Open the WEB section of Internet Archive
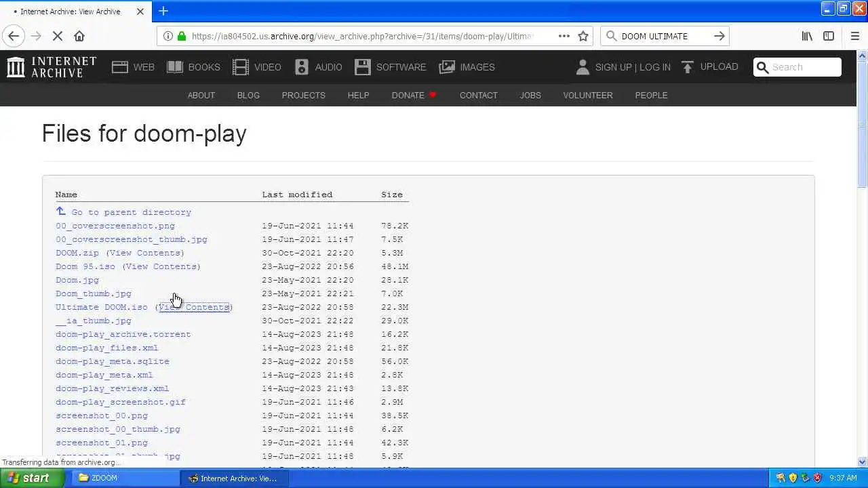Image resolution: width=868 pixels, height=488 pixels. click(133, 66)
